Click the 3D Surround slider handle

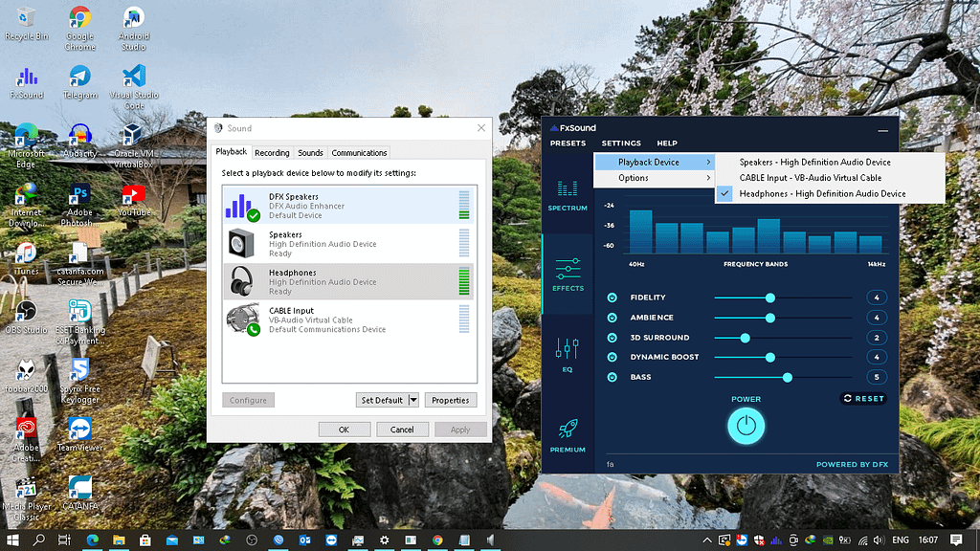tap(745, 338)
